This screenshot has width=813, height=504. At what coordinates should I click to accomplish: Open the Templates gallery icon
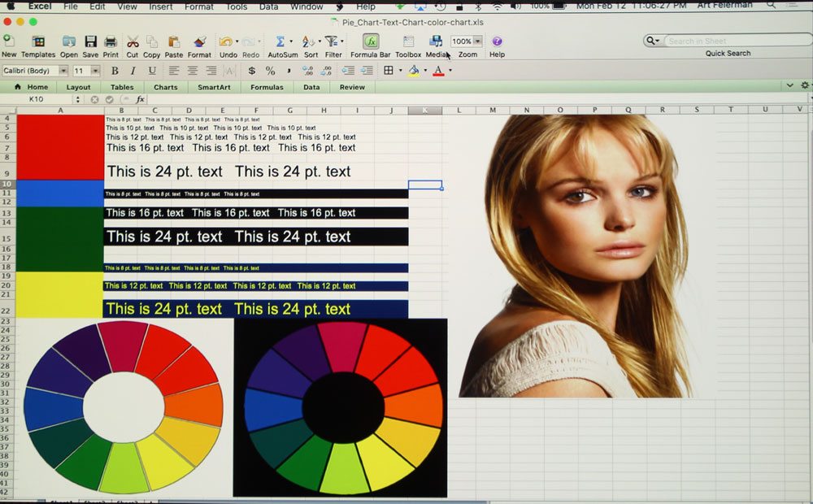[38, 41]
